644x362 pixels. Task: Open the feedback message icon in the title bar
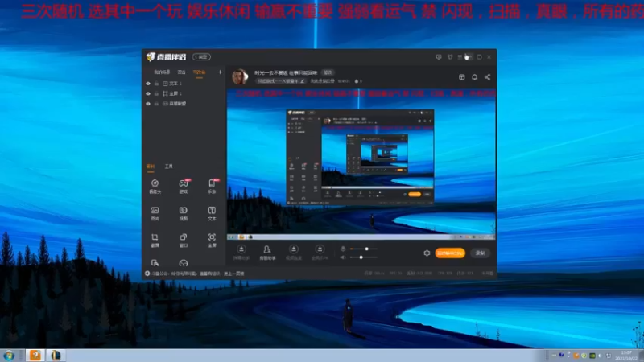pos(439,57)
